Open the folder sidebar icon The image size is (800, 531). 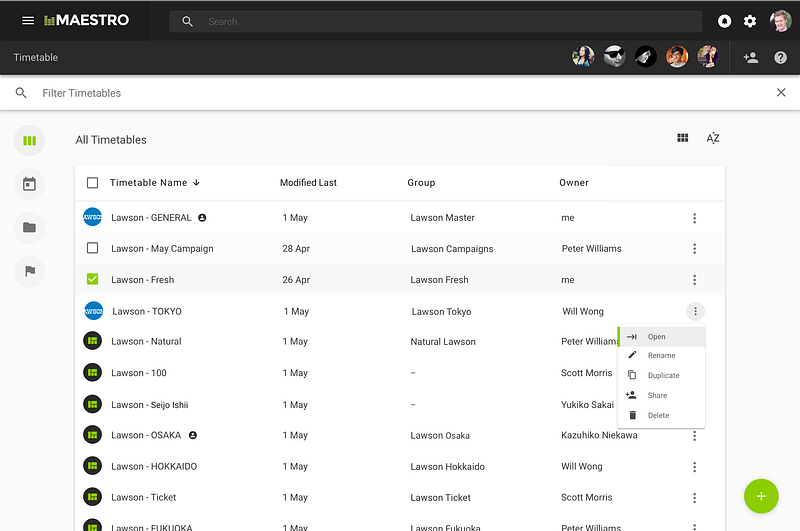pyautogui.click(x=30, y=227)
